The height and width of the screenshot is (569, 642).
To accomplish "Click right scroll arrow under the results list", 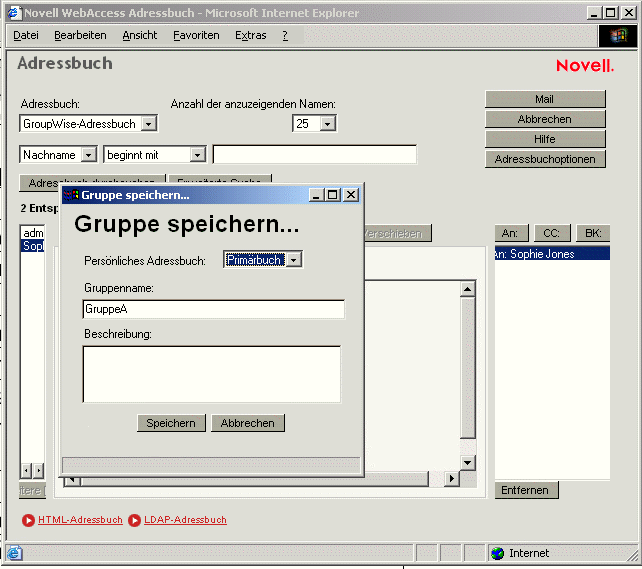I will [x=38, y=470].
